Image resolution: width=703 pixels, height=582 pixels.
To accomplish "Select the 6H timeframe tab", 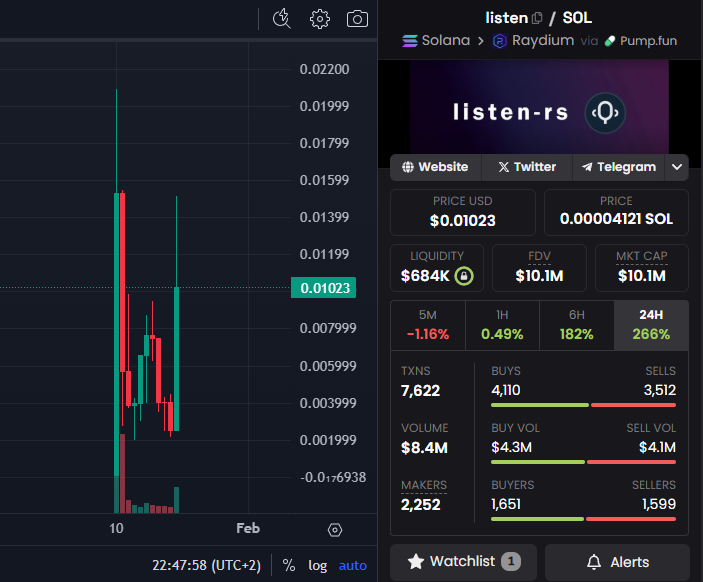I will click(577, 325).
